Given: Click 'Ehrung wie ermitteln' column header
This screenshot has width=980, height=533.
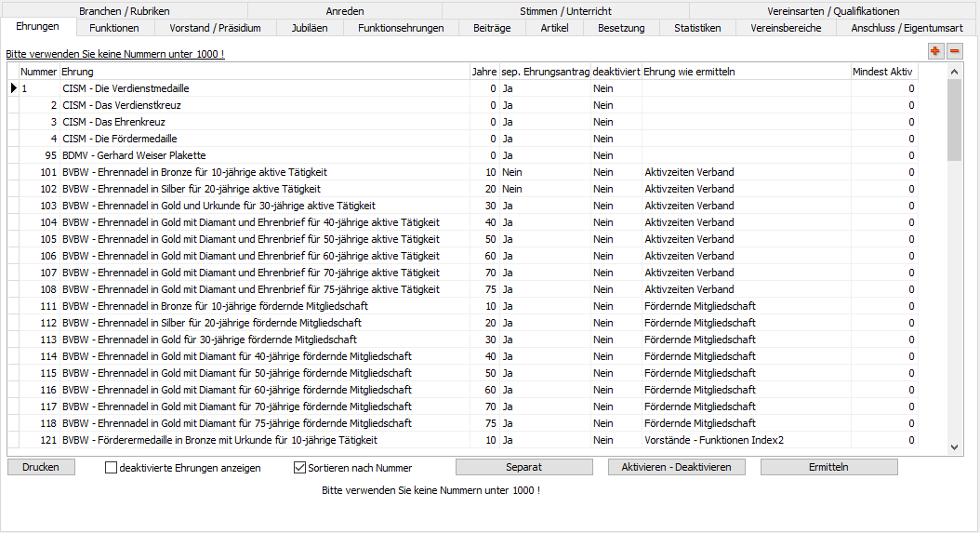Looking at the screenshot, I should 747,72.
